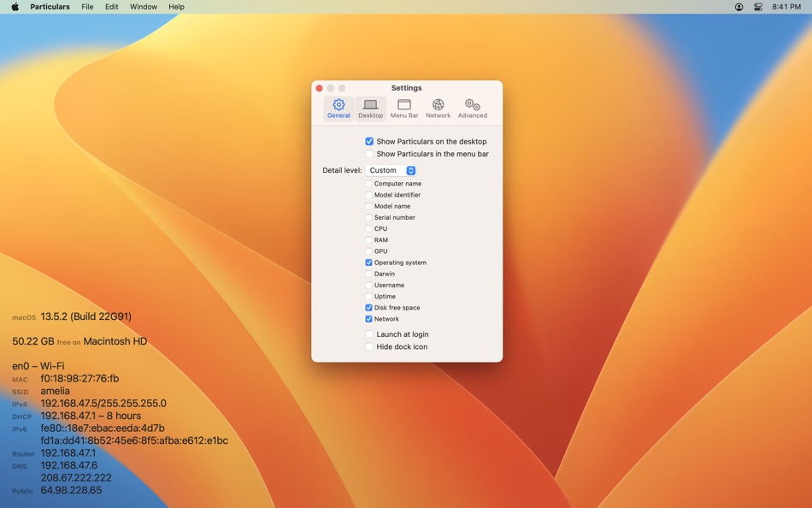
Task: Uncheck the Network detail checkbox
Action: coord(368,319)
